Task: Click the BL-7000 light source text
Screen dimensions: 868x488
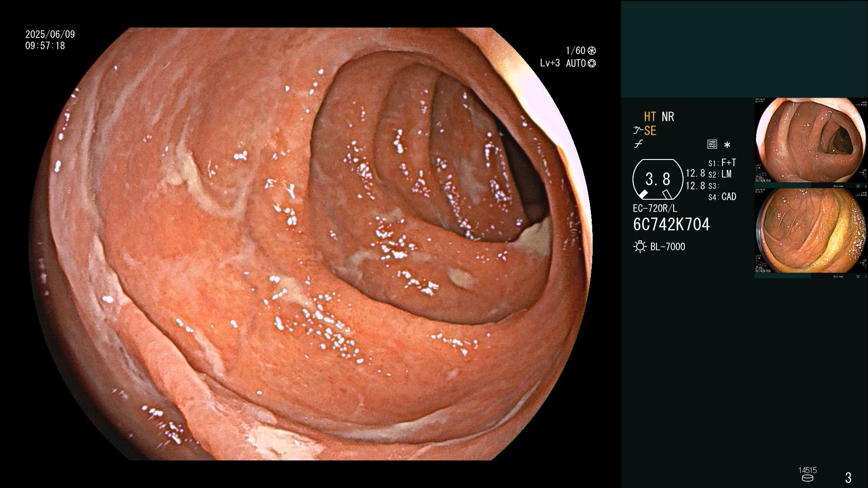Action: point(668,247)
